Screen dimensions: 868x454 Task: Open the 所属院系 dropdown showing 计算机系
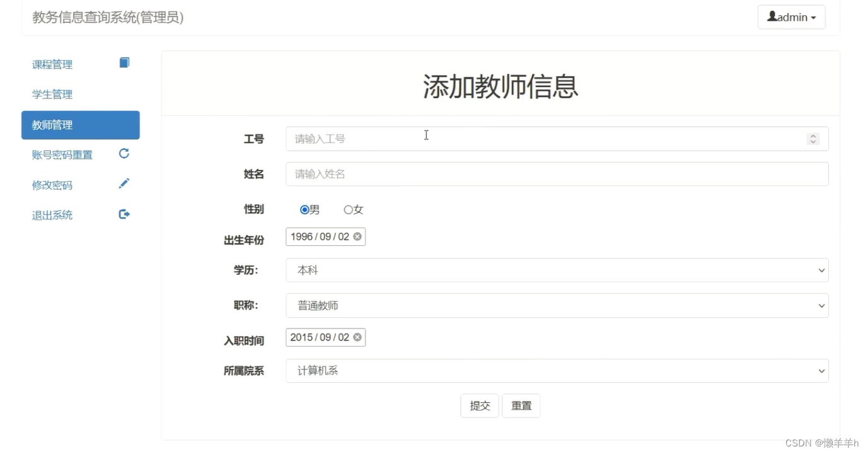(557, 371)
